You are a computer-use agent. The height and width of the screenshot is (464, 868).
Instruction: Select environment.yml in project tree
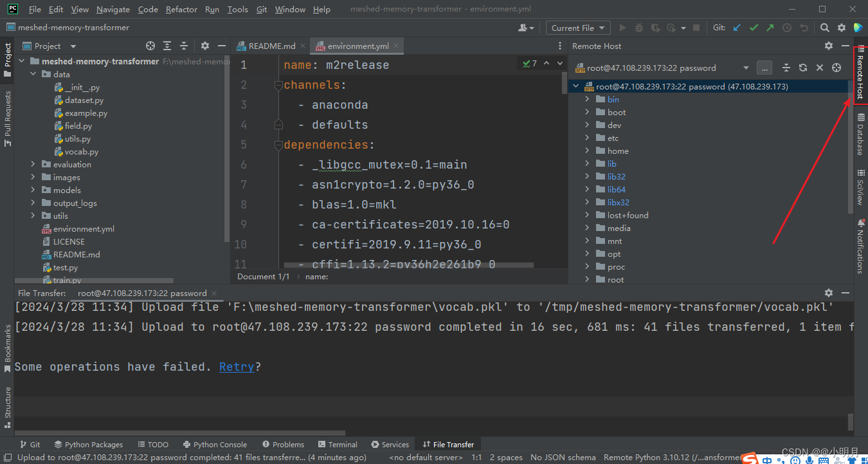[x=84, y=229]
